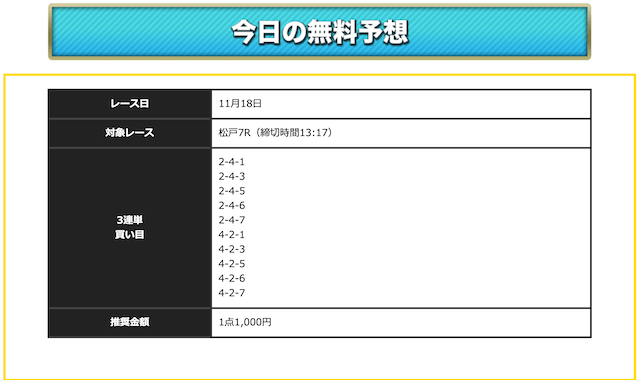Screen dimensions: 640x380
Task: Click the 4-2-7 betting combination
Action: (231, 293)
